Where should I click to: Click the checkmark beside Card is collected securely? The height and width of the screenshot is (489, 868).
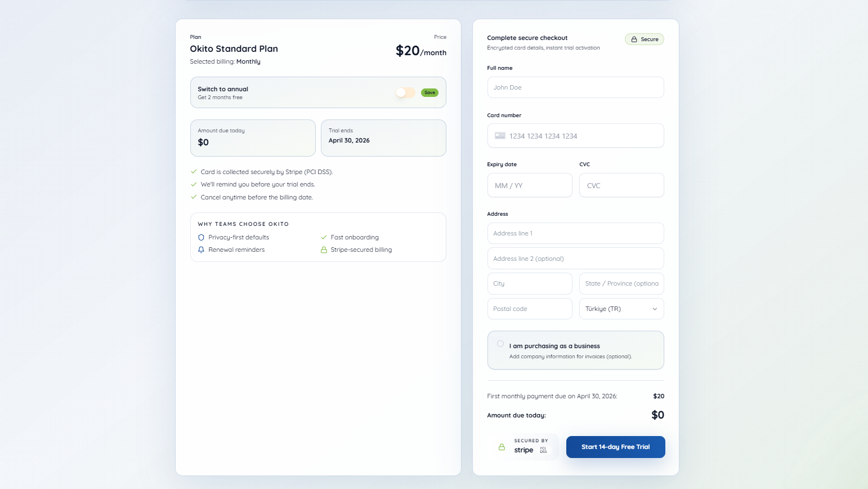194,172
